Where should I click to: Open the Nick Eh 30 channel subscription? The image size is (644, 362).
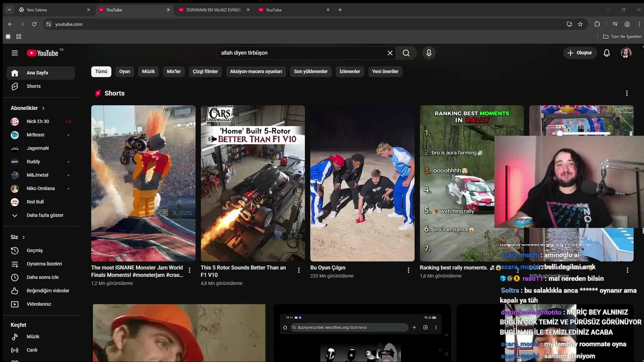click(41, 122)
